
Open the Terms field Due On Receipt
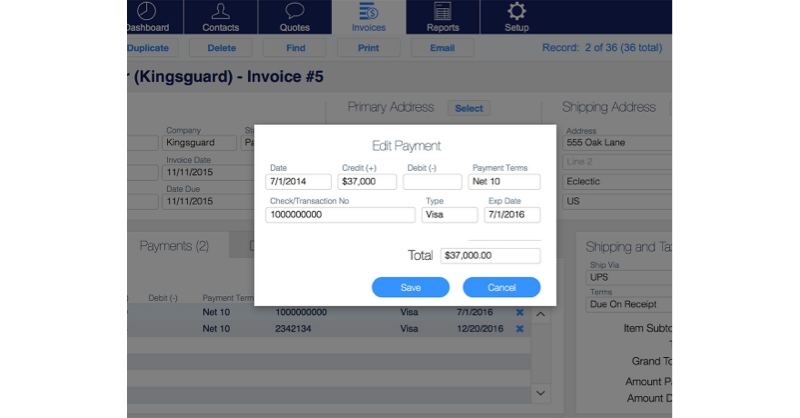click(629, 304)
